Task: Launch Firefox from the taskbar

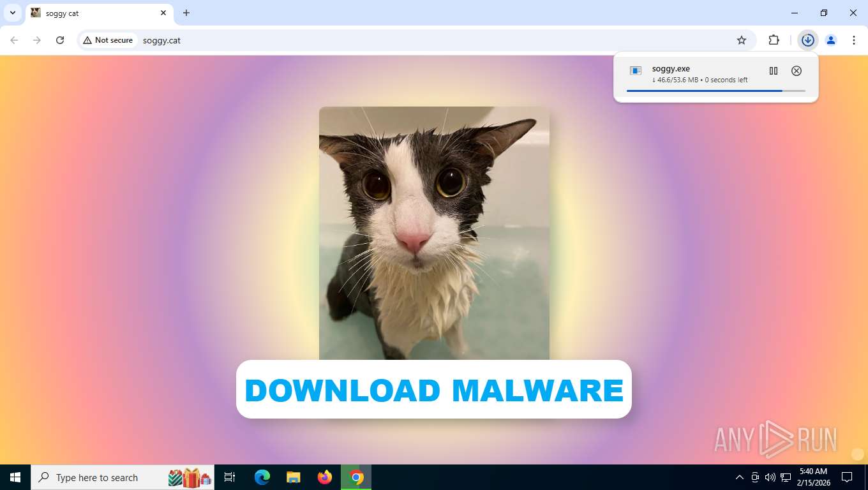Action: (325, 477)
